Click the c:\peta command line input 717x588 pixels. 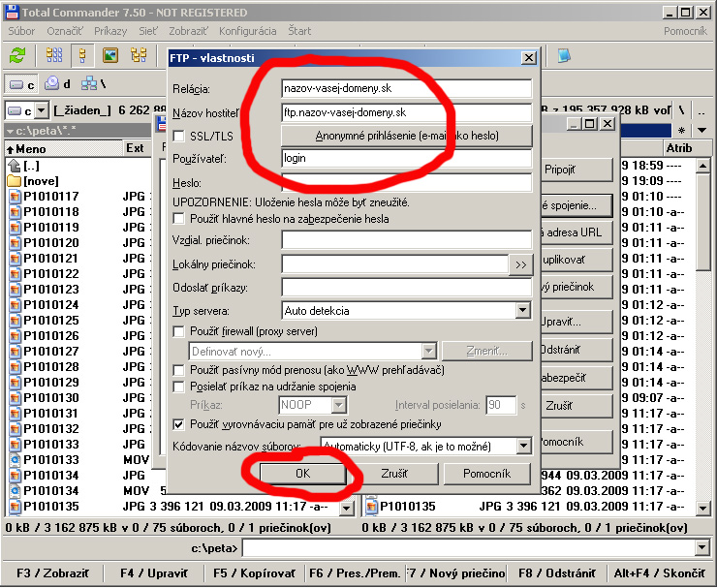468,547
